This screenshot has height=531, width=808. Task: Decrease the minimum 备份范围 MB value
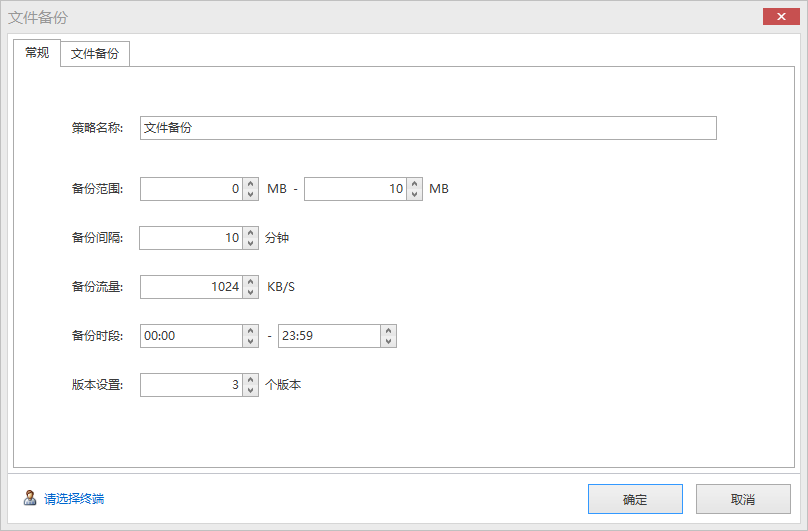click(x=250, y=194)
